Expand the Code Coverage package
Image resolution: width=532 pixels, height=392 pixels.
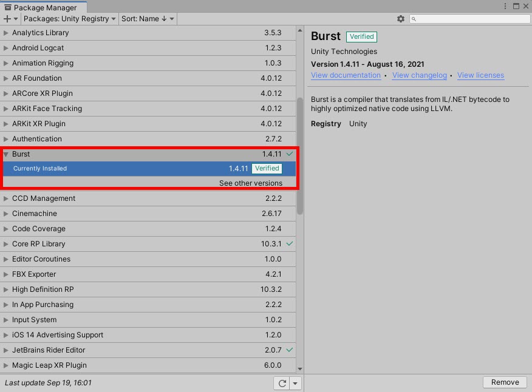5,229
